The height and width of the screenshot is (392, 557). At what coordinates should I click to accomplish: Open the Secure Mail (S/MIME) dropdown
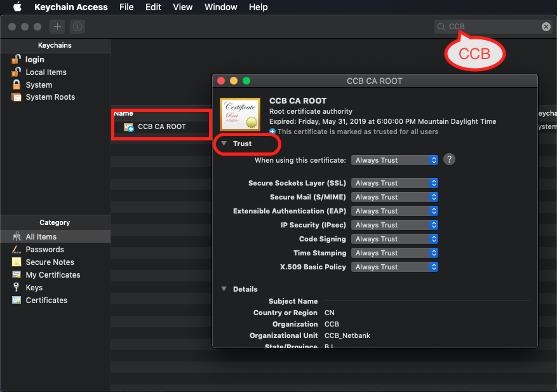coord(394,197)
